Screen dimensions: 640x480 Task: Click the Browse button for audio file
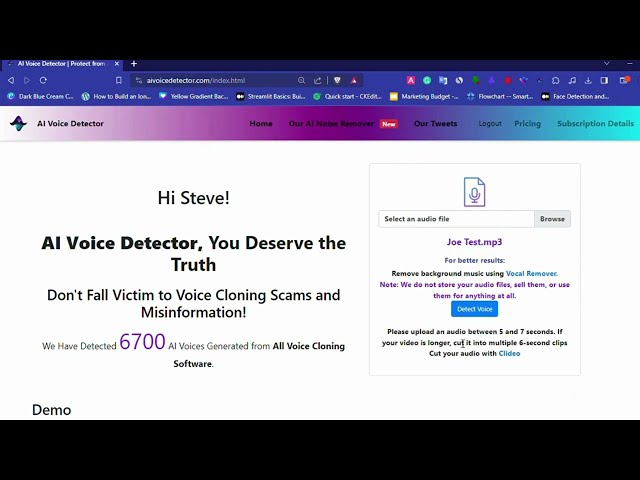point(552,219)
